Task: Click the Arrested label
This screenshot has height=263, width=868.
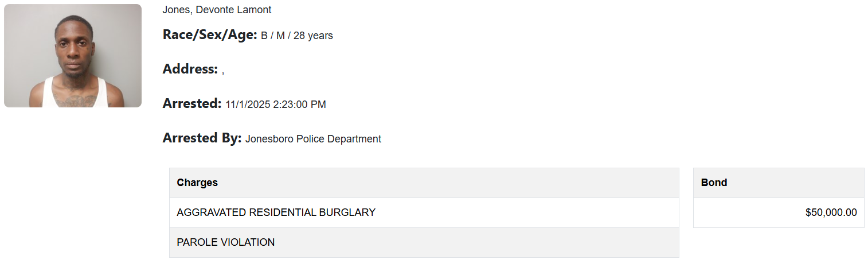Action: tap(192, 104)
